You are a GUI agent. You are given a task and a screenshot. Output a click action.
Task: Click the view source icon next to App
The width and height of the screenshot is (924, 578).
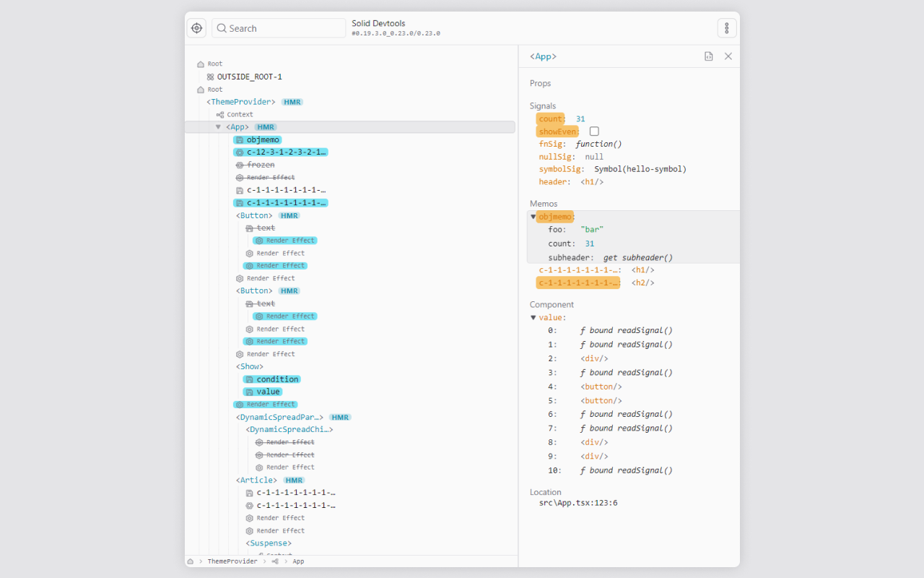point(708,56)
